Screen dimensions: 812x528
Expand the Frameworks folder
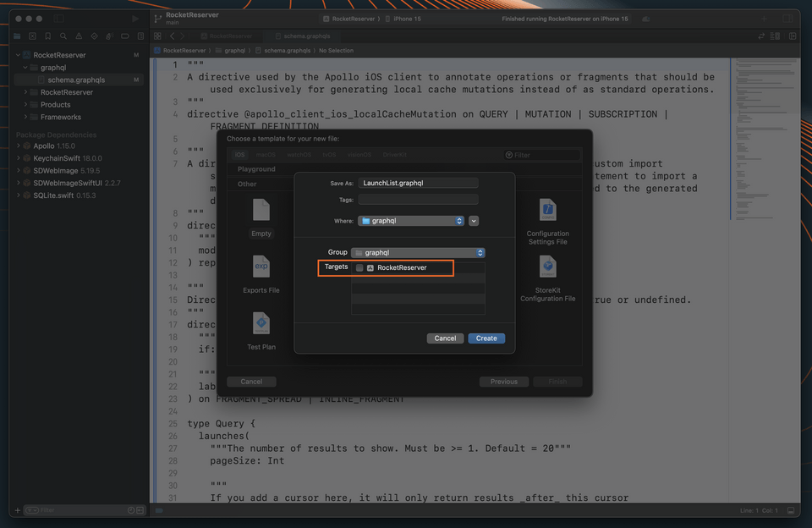[x=25, y=117]
